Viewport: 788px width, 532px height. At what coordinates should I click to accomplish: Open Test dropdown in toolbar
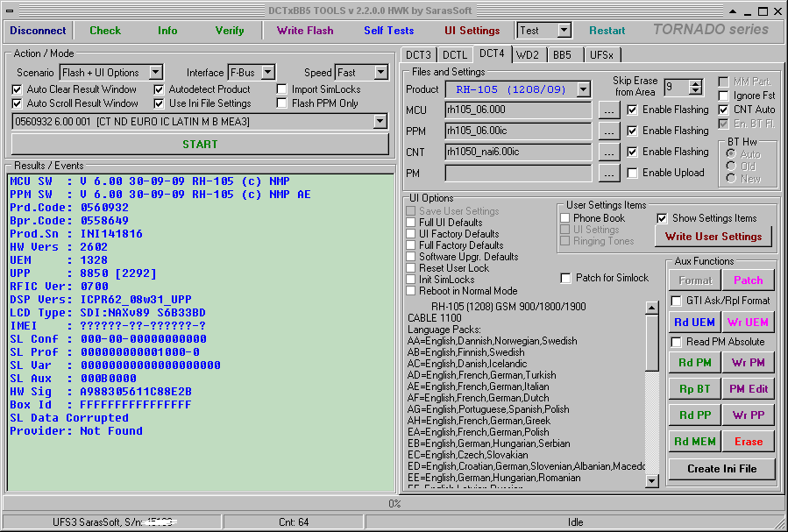click(x=564, y=31)
